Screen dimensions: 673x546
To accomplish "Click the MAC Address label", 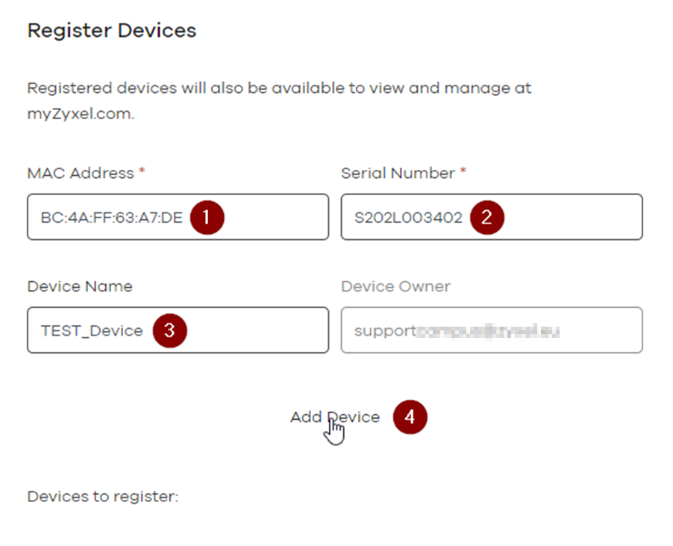I will 80,173.
